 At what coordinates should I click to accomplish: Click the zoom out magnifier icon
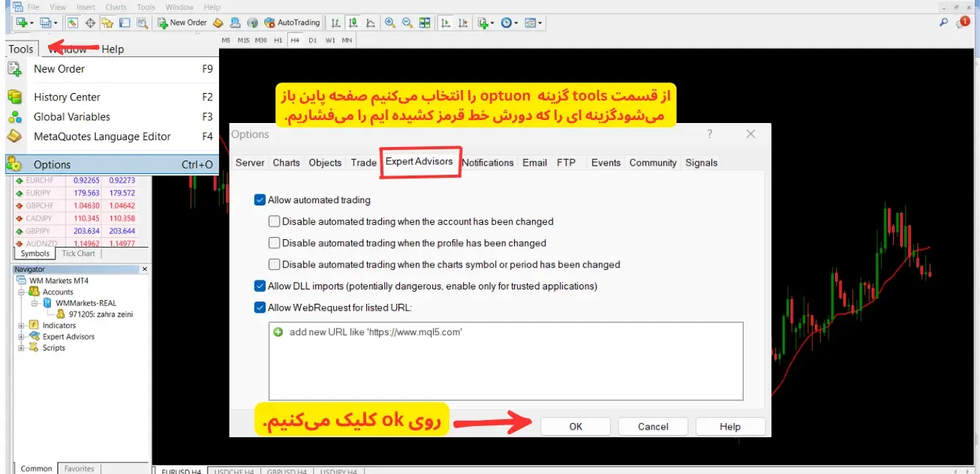[x=407, y=22]
